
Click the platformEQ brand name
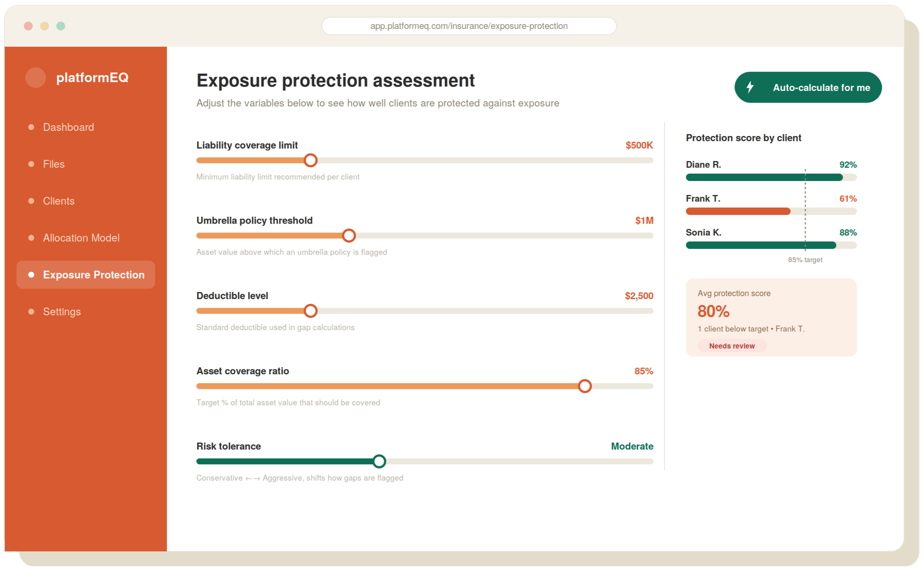click(92, 78)
